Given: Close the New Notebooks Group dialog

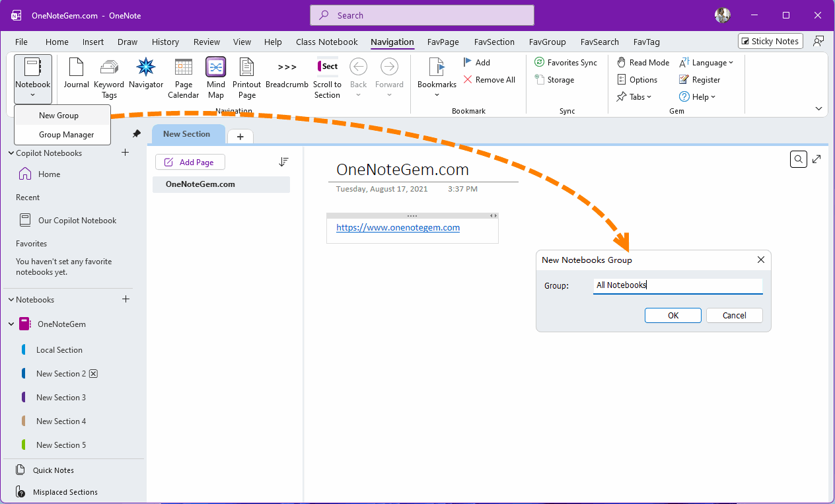Looking at the screenshot, I should [x=761, y=260].
